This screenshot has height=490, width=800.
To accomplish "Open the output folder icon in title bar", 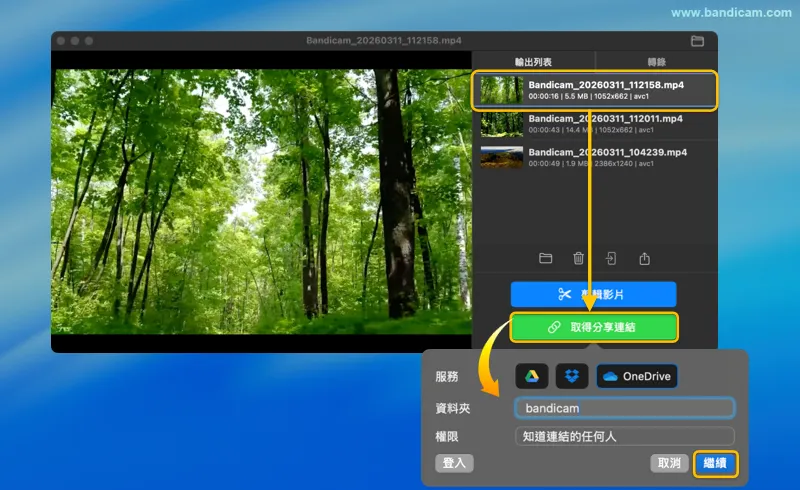I will pyautogui.click(x=697, y=41).
